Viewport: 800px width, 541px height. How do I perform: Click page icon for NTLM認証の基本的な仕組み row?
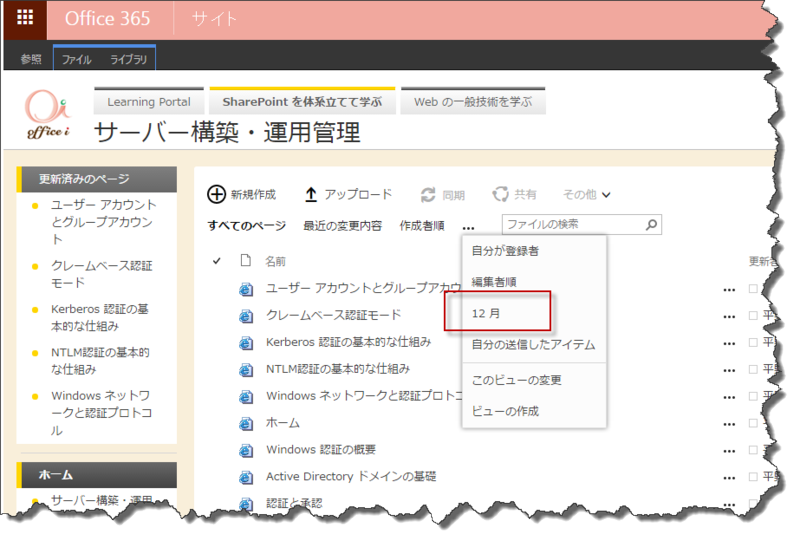[x=246, y=370]
